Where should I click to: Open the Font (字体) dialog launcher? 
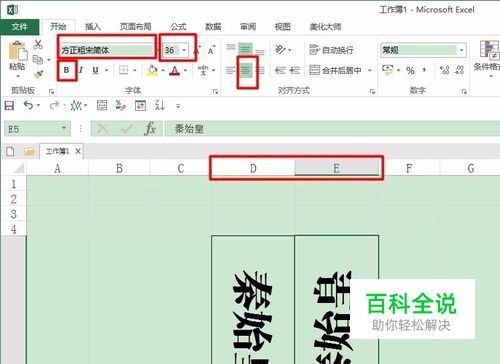[x=215, y=91]
